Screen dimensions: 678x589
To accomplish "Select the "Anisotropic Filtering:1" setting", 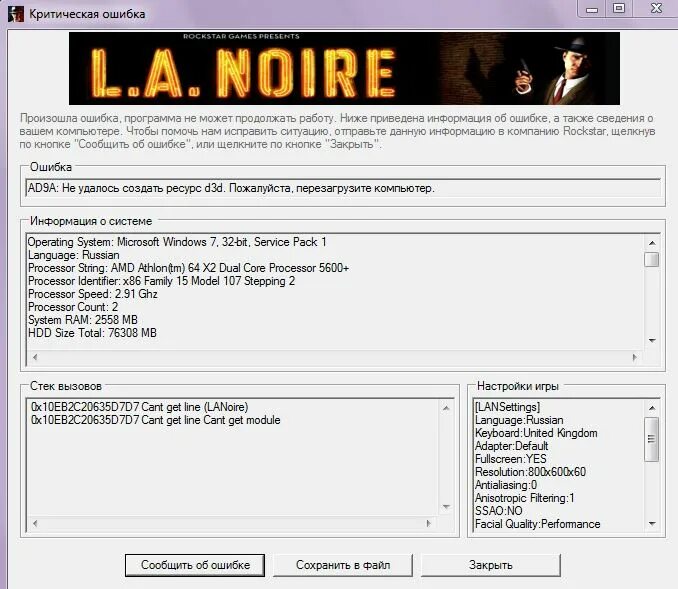I will [x=524, y=498].
